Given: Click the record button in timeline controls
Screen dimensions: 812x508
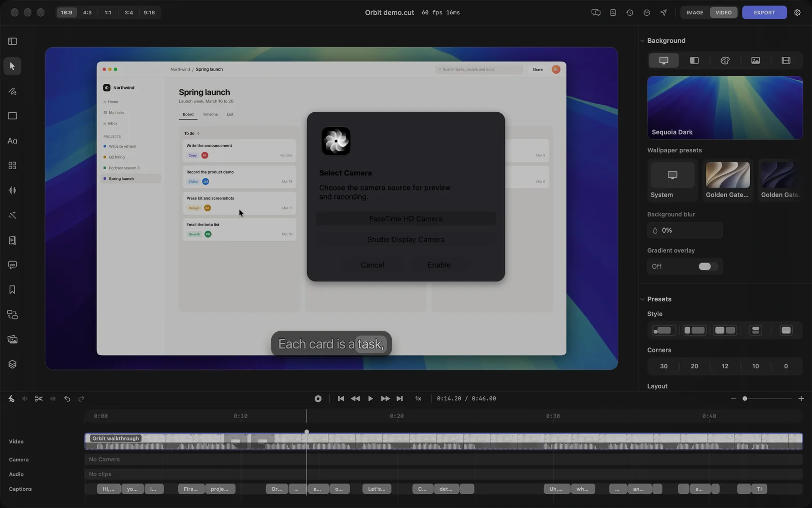Looking at the screenshot, I should (318, 399).
